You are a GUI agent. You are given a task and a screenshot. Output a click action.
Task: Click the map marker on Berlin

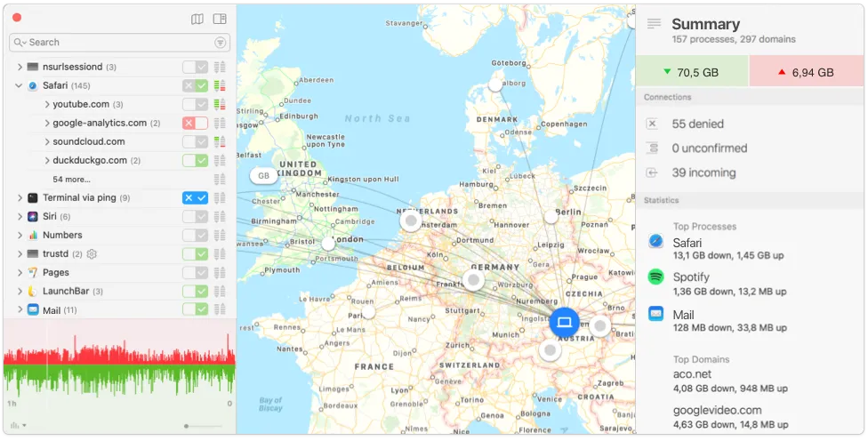[551, 217]
